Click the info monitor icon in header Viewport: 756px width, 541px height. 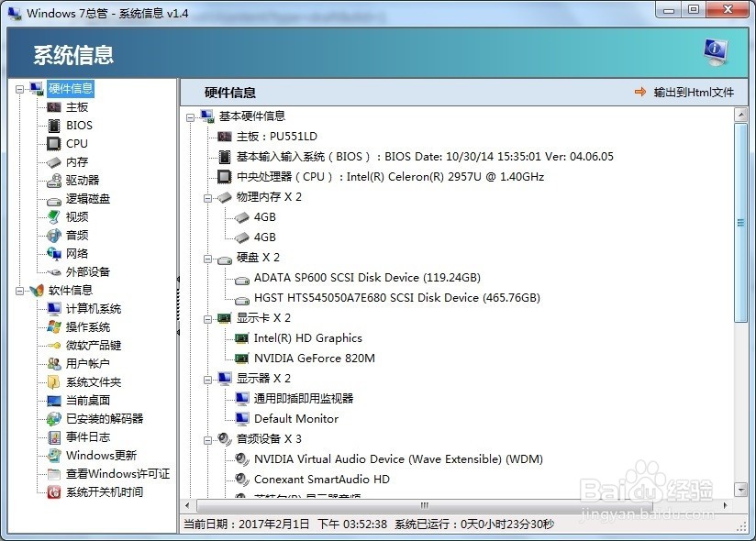click(x=715, y=52)
